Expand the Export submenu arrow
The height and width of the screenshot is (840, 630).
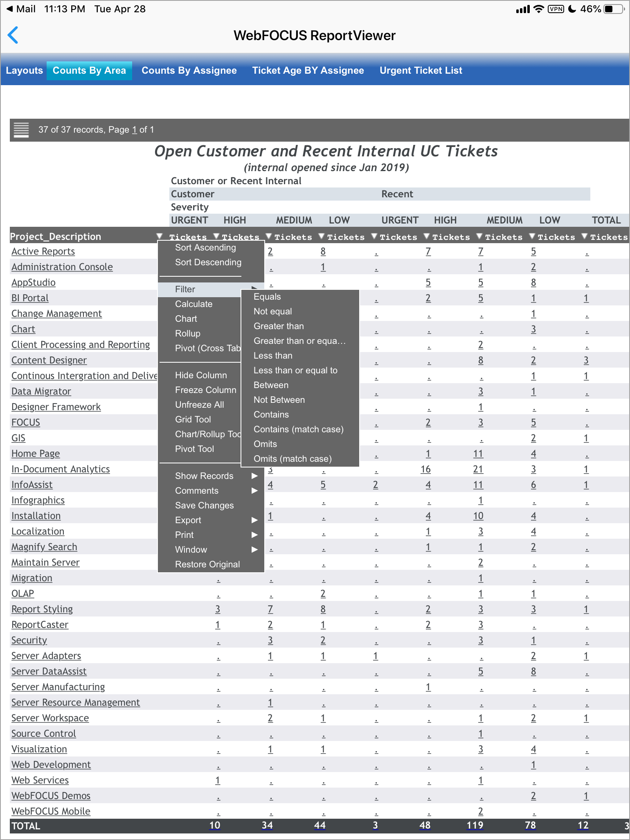pyautogui.click(x=254, y=520)
